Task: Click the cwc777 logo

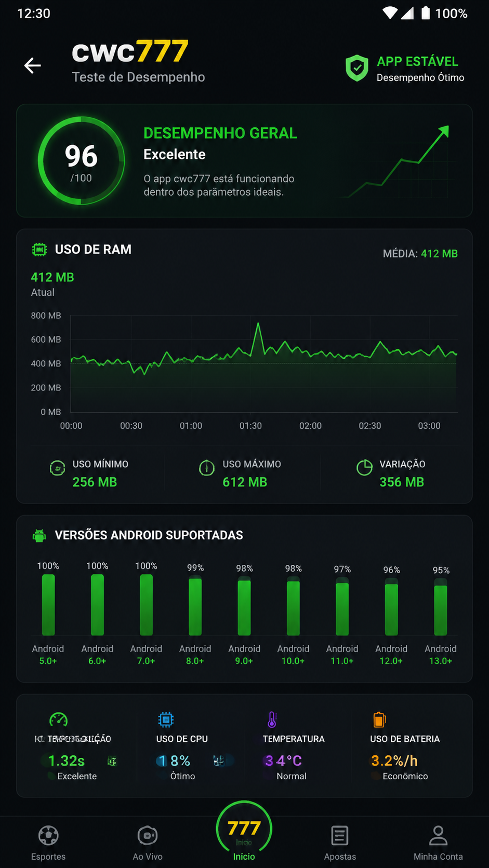Action: tap(130, 51)
